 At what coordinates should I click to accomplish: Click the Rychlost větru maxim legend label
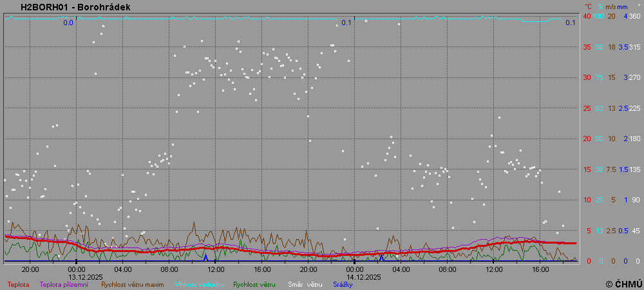coord(132,284)
